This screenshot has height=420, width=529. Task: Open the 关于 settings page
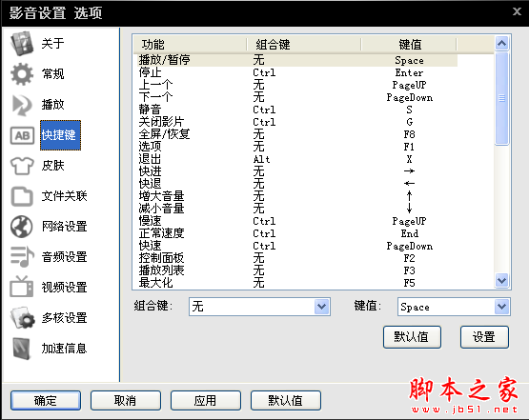point(52,44)
